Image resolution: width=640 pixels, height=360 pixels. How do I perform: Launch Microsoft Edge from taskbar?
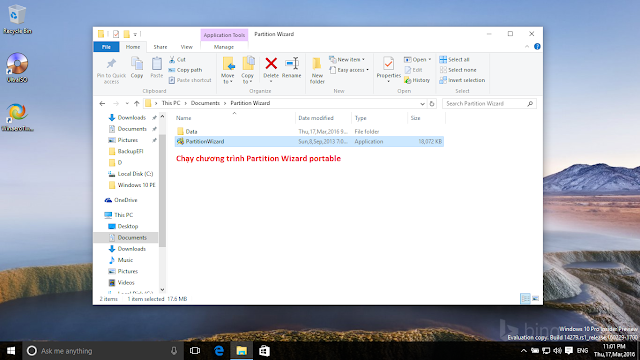coord(219,351)
